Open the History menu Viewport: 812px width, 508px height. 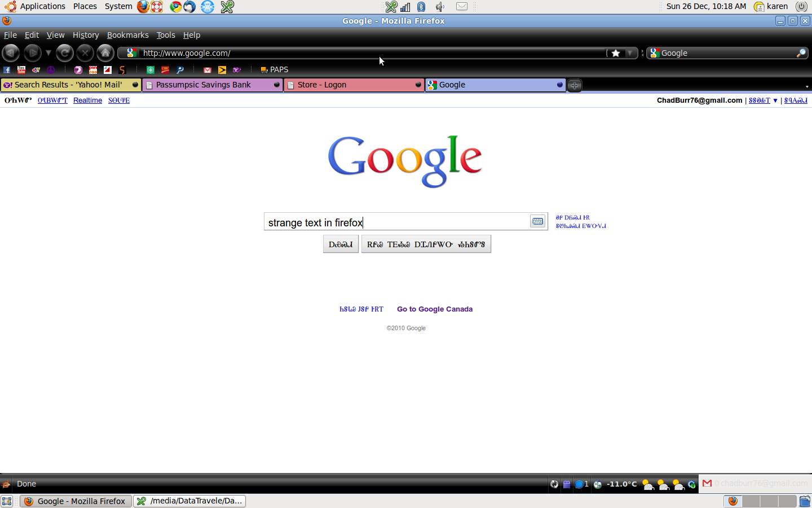pyautogui.click(x=86, y=35)
